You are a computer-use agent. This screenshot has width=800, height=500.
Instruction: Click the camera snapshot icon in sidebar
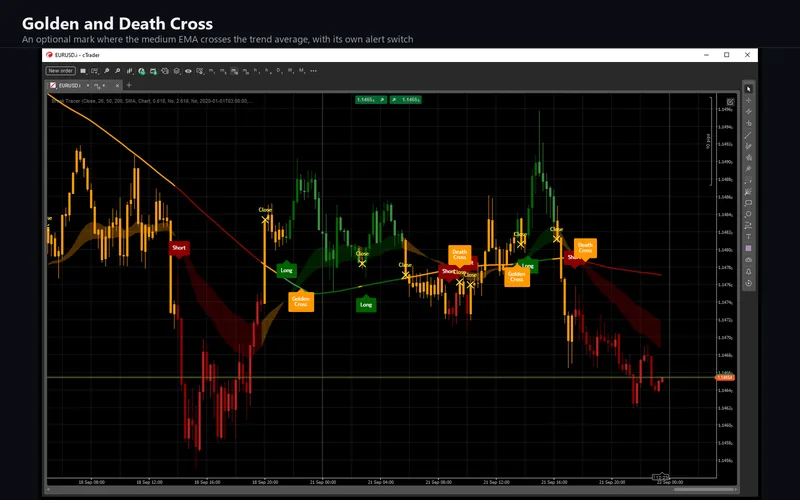point(748,260)
